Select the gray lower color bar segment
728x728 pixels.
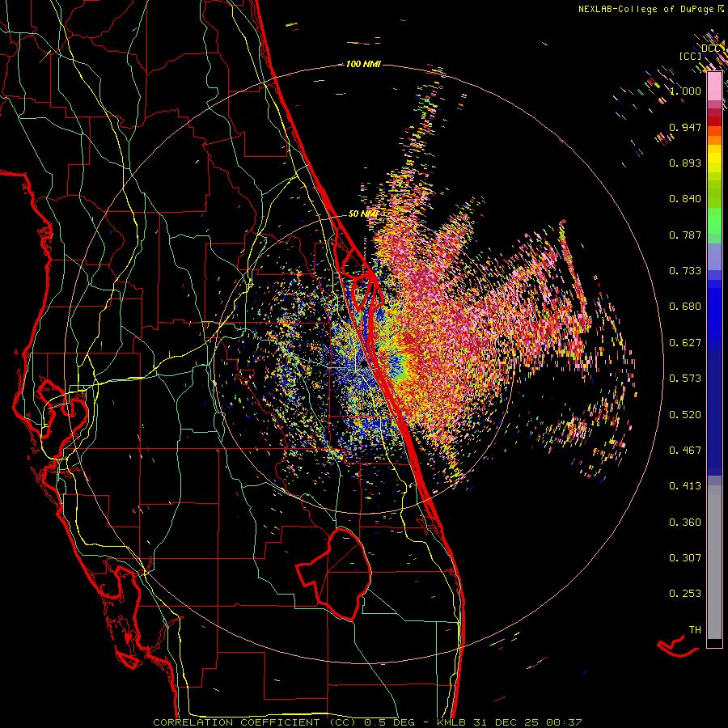pos(714,562)
